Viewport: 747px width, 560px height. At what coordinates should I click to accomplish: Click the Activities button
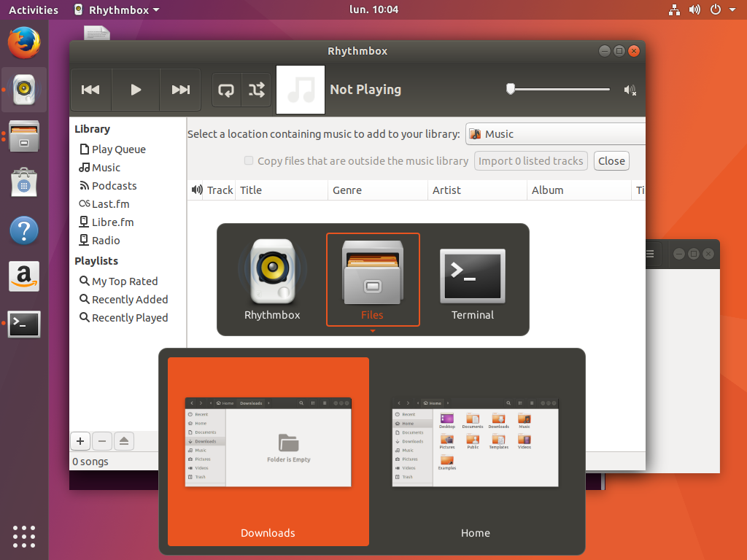(34, 9)
